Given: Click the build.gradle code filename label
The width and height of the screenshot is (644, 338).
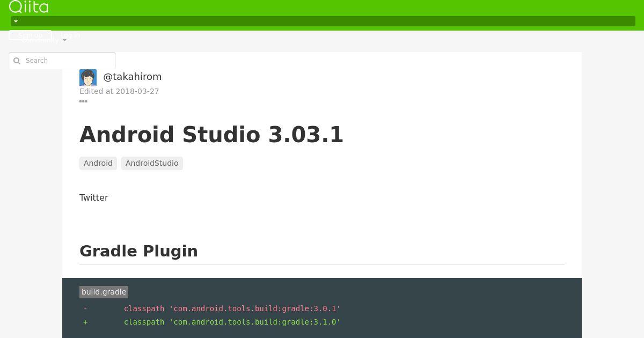Looking at the screenshot, I should click(x=104, y=292).
